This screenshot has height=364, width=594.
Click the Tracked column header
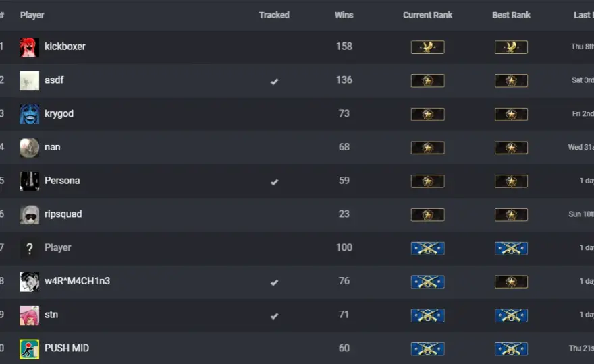[x=274, y=15]
